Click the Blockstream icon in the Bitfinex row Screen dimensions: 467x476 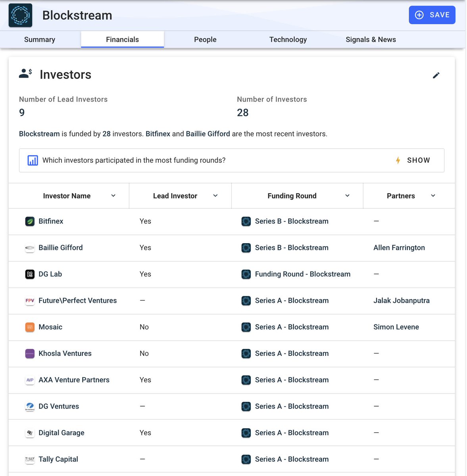(x=246, y=221)
